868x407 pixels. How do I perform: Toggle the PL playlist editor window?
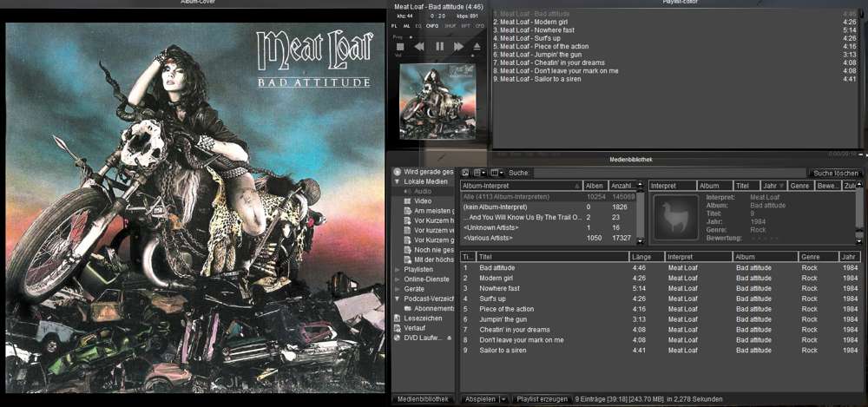(395, 26)
